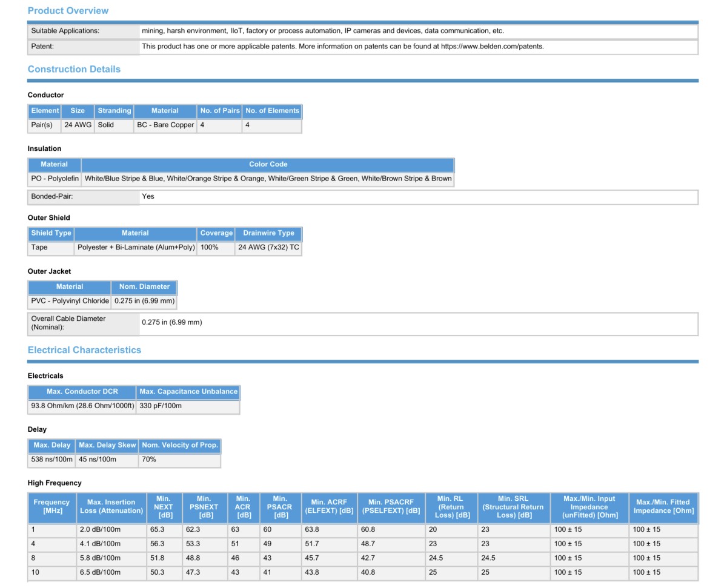Select the Shield Type column header
The width and height of the screenshot is (727, 588).
point(51,233)
